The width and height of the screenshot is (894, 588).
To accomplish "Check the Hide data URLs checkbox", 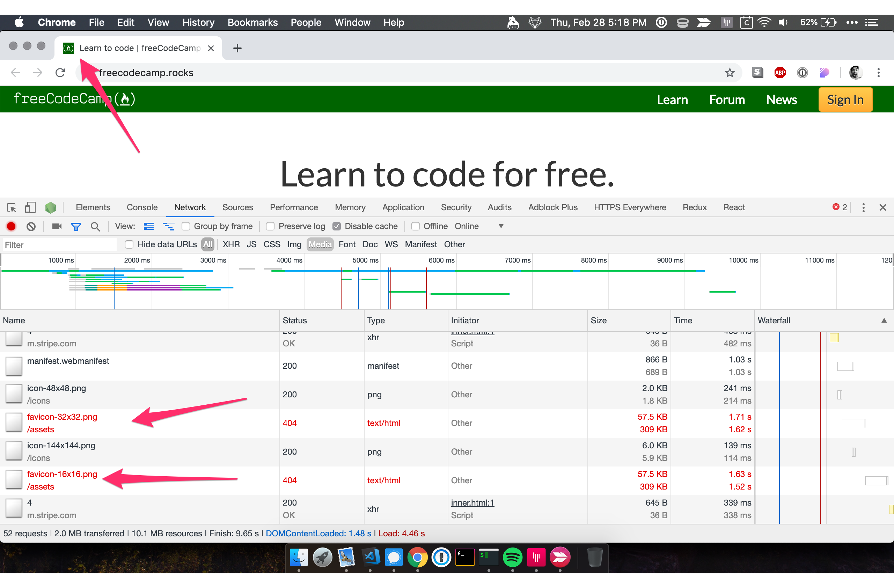I will (x=129, y=244).
